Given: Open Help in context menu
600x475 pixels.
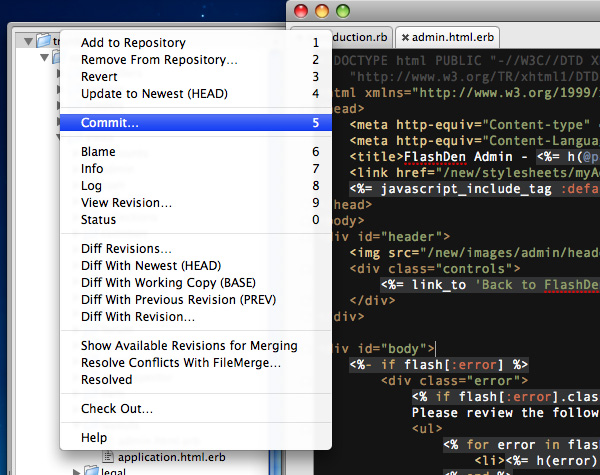Looking at the screenshot, I should pyautogui.click(x=94, y=438).
